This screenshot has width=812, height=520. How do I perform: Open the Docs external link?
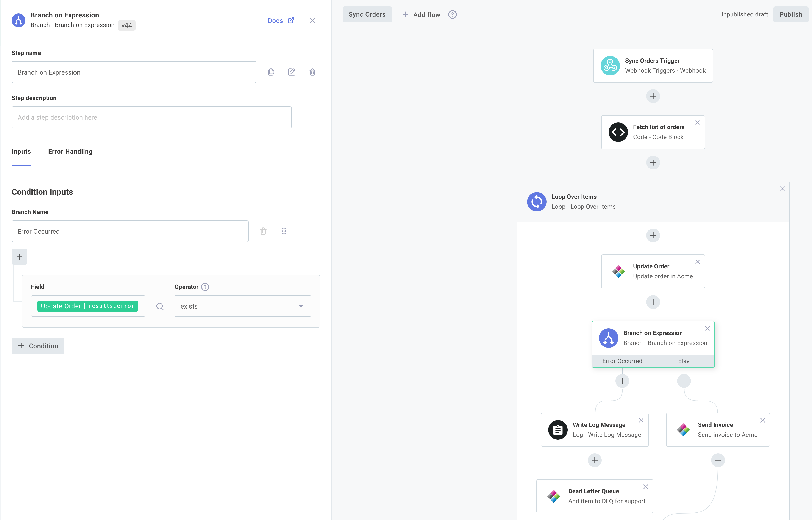[x=280, y=21]
